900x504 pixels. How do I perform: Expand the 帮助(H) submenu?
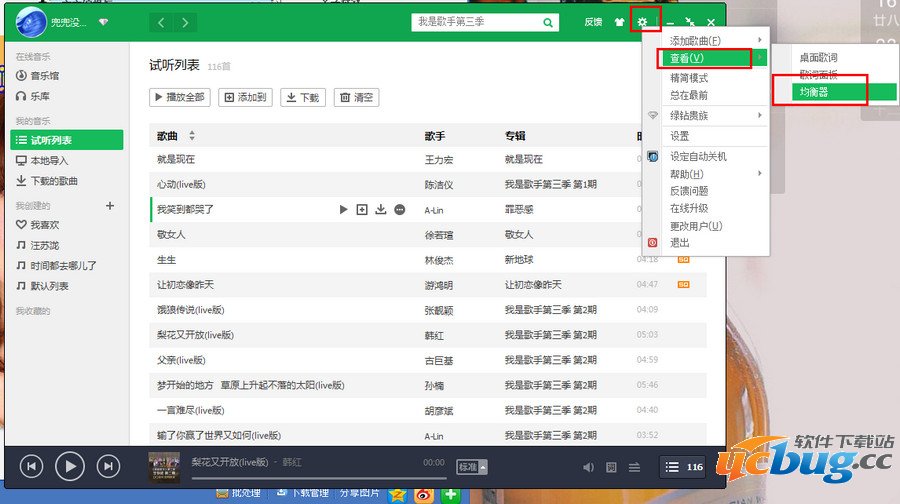tap(715, 174)
